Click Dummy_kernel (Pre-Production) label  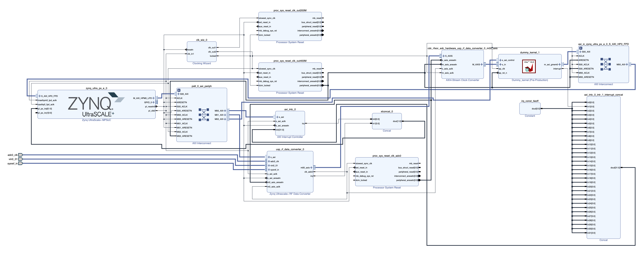click(x=529, y=80)
